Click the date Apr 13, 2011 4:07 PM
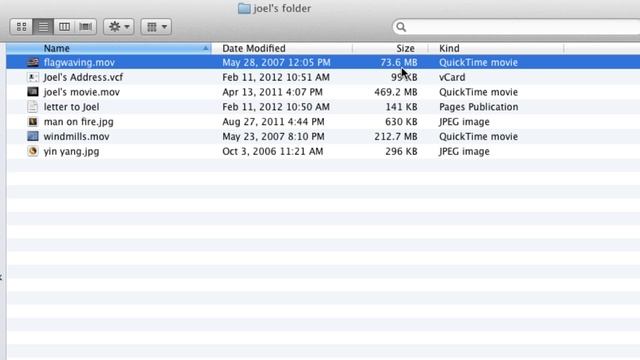Viewport: 640px width, 360px height. pos(273,92)
